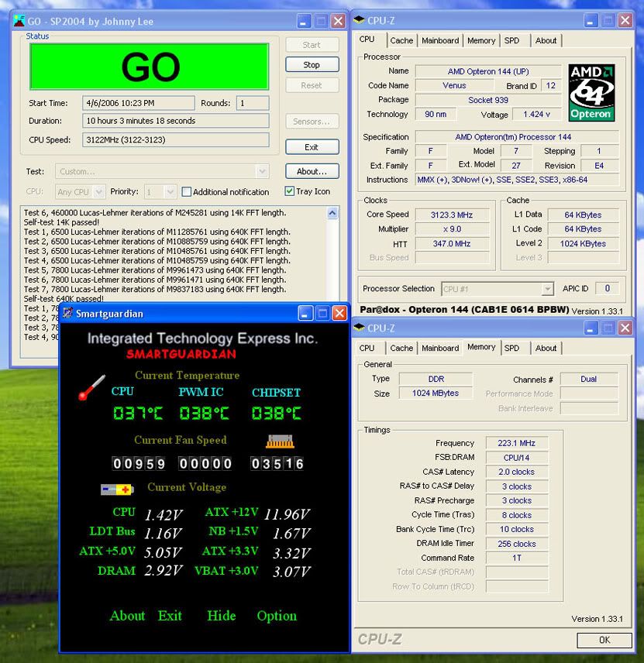Click the SP2004 title bar app icon
644x663 pixels.
coord(19,21)
